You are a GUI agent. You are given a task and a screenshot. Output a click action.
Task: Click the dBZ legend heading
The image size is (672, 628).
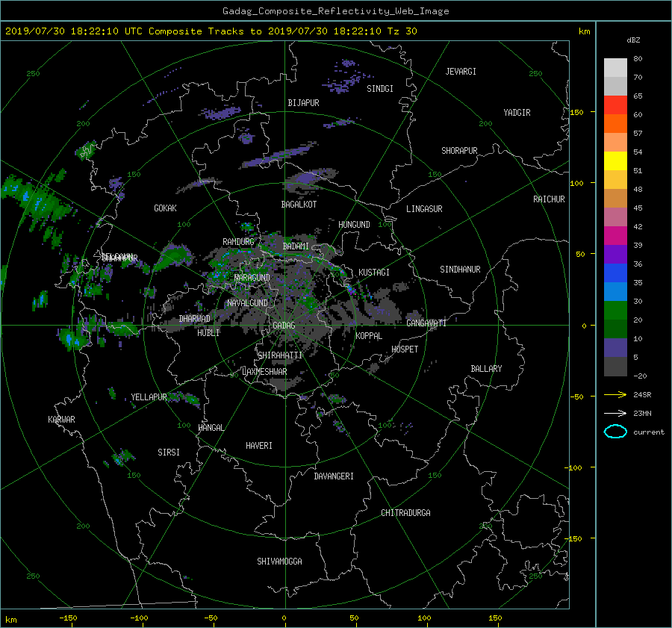(x=633, y=40)
